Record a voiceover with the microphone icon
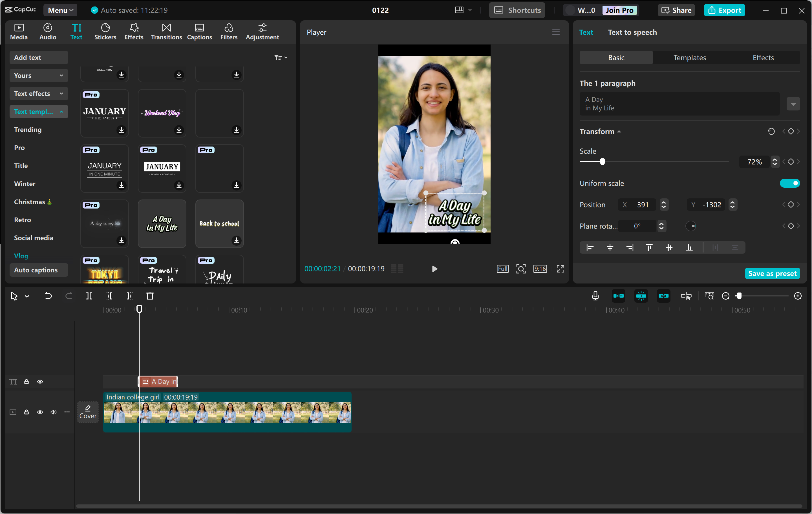Screen dimensions: 812x514 click(595, 296)
